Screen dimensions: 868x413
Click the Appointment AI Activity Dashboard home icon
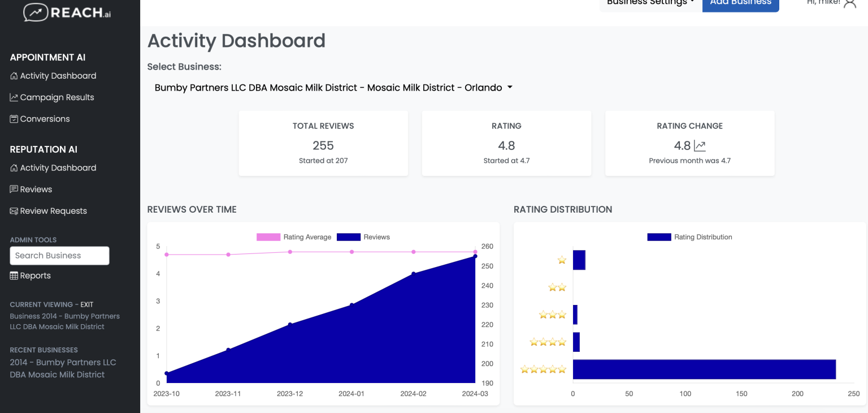[13, 75]
